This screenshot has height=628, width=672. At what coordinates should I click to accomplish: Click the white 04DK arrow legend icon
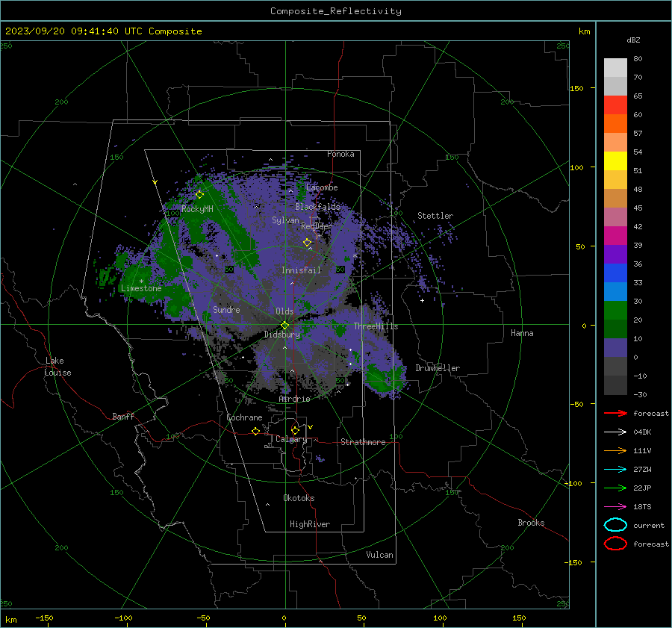point(615,432)
